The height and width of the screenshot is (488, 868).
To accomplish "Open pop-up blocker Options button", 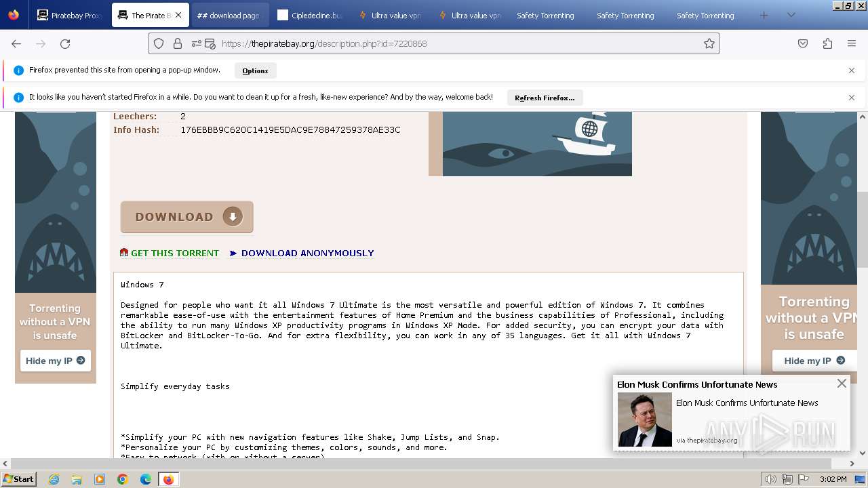I will [255, 70].
